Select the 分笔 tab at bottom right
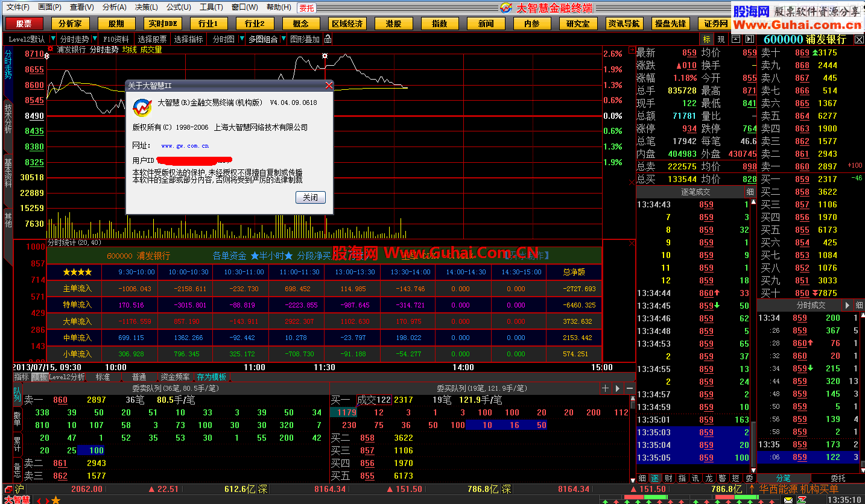 pos(782,478)
